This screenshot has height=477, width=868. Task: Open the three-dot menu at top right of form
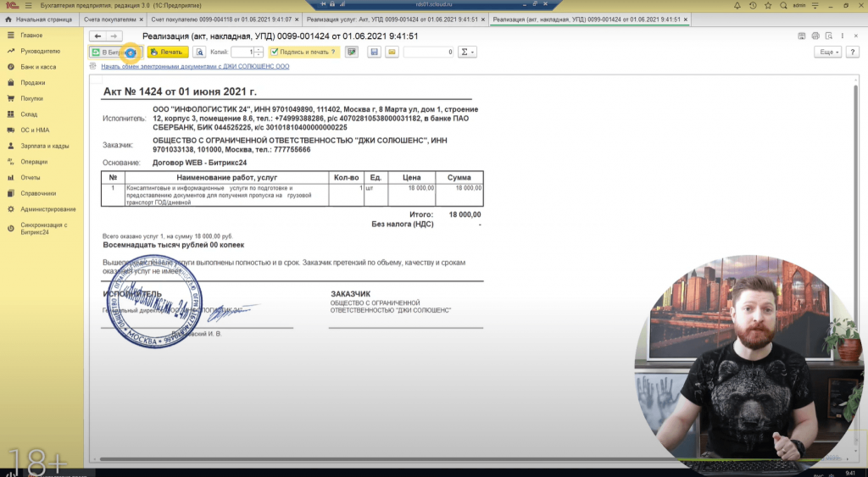[843, 36]
